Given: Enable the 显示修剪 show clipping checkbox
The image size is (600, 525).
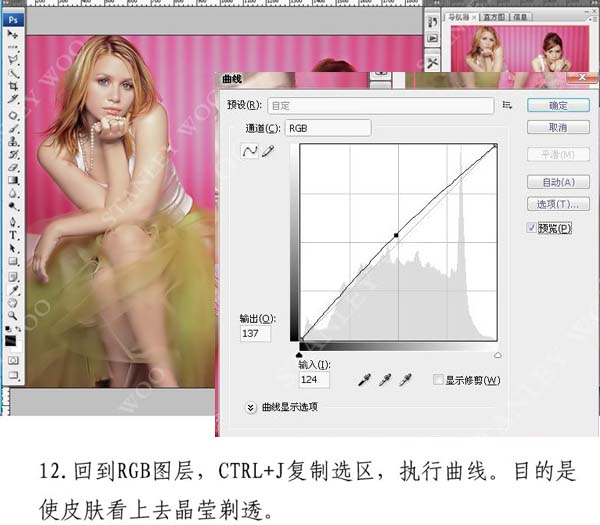Looking at the screenshot, I should click(438, 380).
